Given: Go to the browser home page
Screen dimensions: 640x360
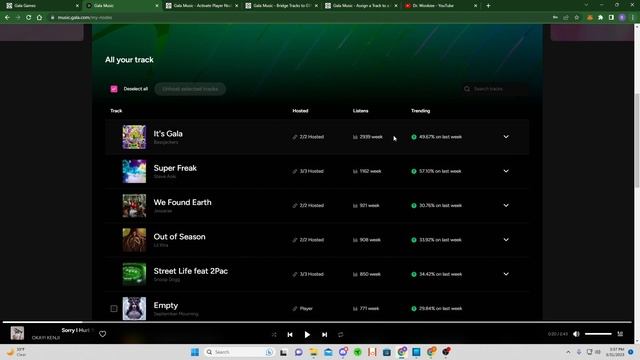Looking at the screenshot, I should click(x=39, y=18).
